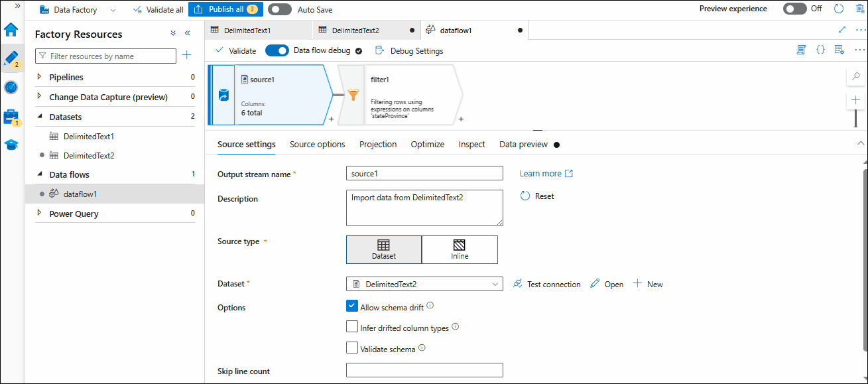Turn off the Data flow debug toggle

point(277,50)
